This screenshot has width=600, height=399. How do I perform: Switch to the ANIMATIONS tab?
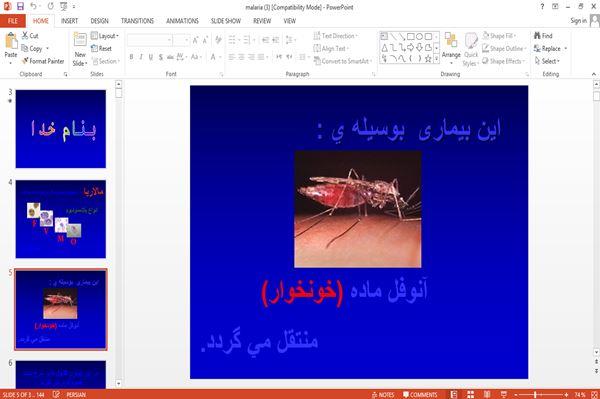pos(183,21)
